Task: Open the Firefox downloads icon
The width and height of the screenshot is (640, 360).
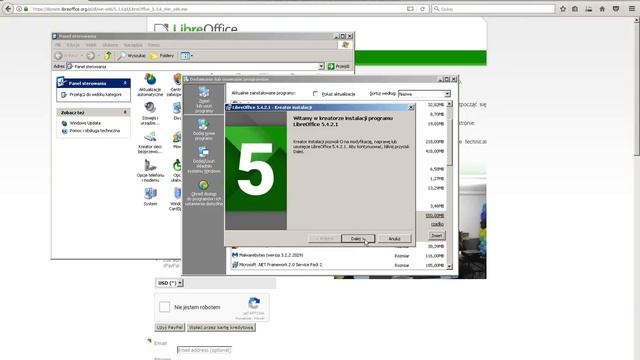Action: click(x=589, y=9)
